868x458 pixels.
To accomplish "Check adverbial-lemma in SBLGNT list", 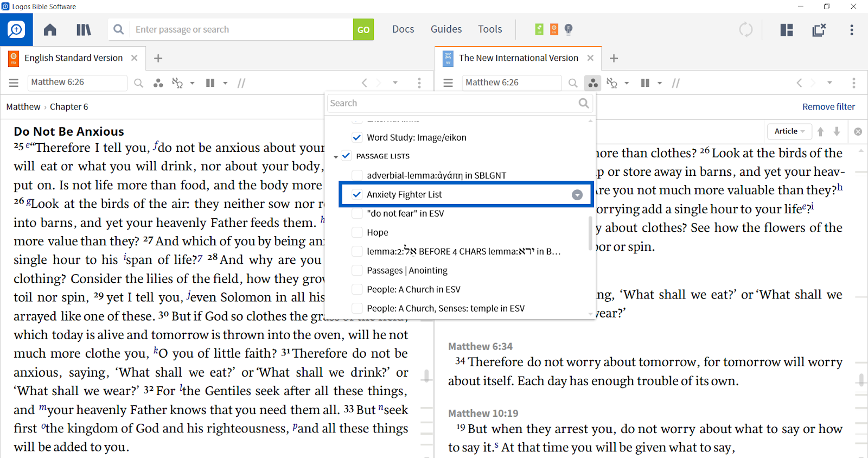I will pyautogui.click(x=357, y=175).
